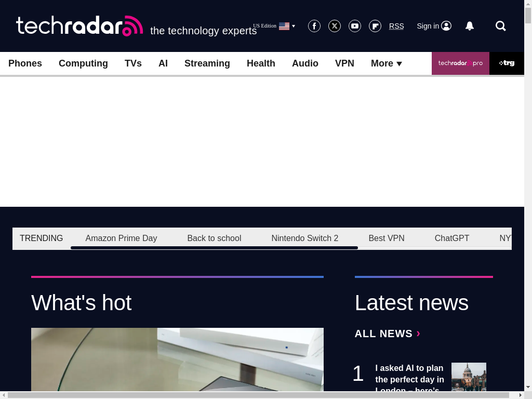The image size is (532, 399).
Task: Open the What's hot featured image
Action: coord(177,360)
